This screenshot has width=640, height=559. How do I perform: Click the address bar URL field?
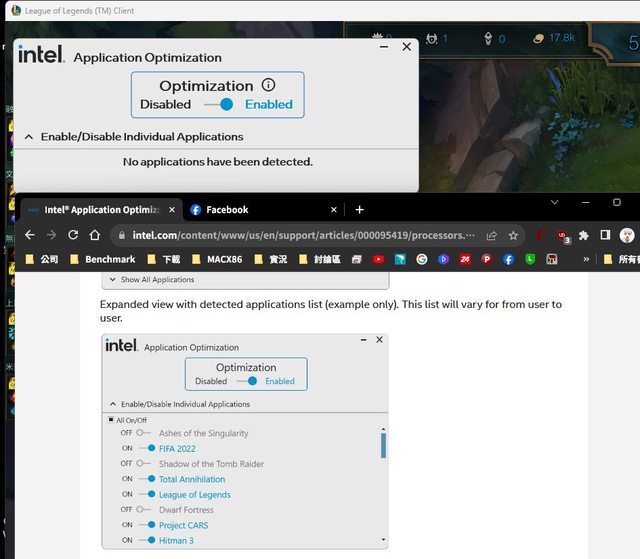[x=300, y=235]
